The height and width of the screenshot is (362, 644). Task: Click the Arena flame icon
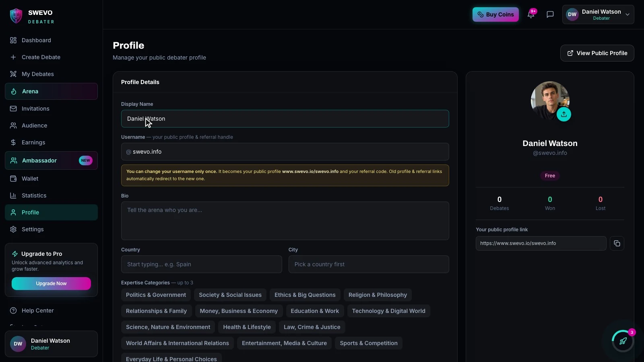pyautogui.click(x=14, y=91)
